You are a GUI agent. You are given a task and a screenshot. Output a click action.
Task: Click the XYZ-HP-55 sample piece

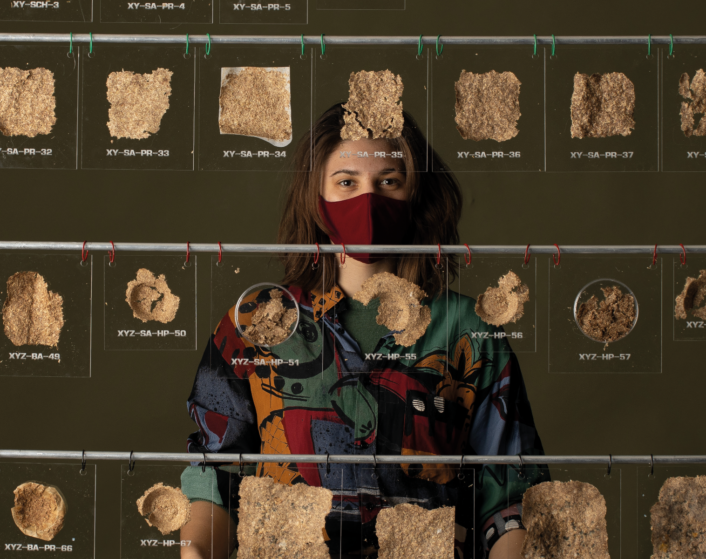[395, 306]
